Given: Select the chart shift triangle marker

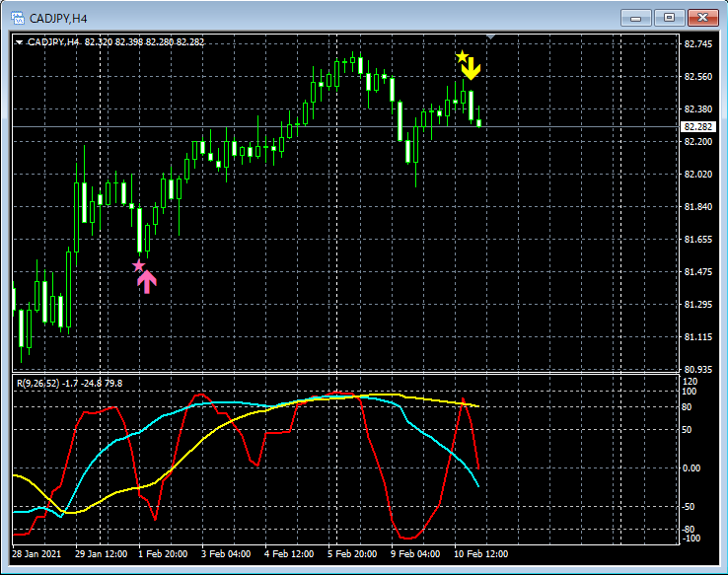Looking at the screenshot, I should pos(491,36).
